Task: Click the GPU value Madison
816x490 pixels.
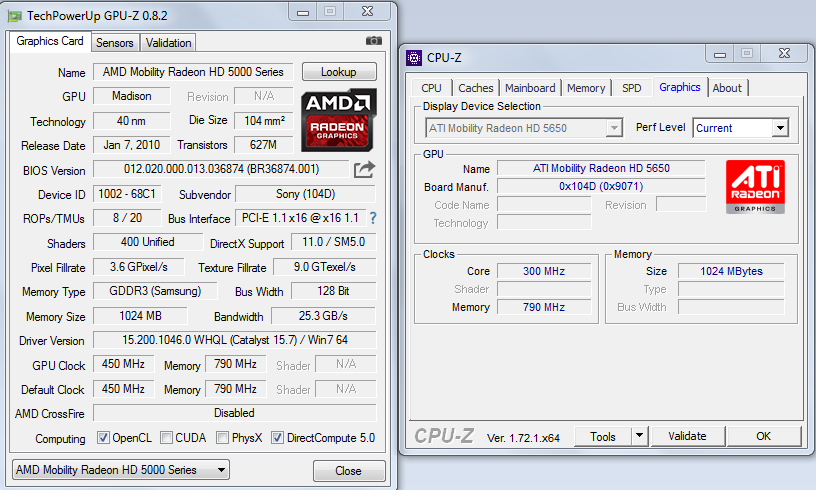Action: point(132,96)
